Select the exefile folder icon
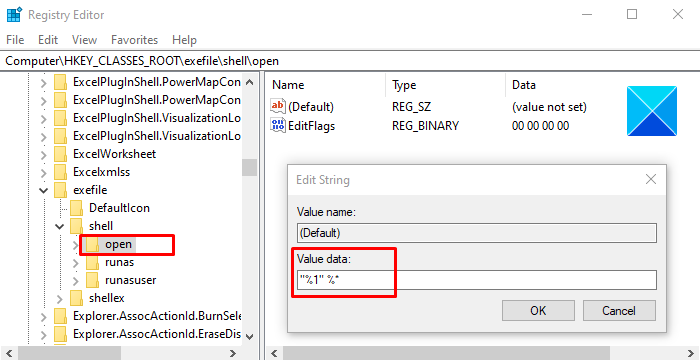The width and height of the screenshot is (700, 360). [x=60, y=190]
